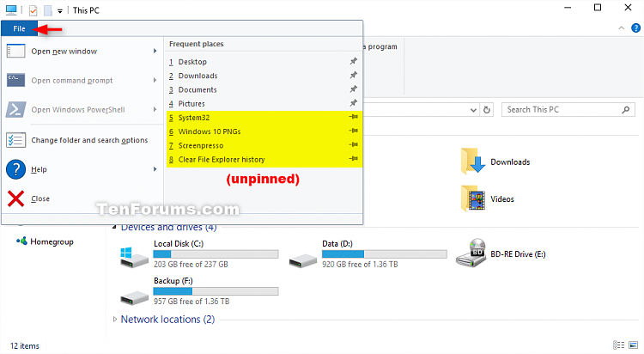This screenshot has width=644, height=354.
Task: Open Customize Quick Access Toolbar dropdown
Action: 60,11
